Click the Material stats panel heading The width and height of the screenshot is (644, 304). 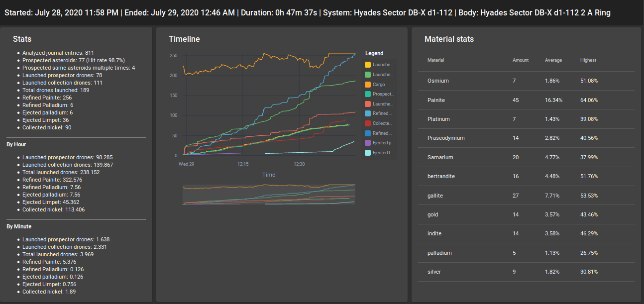[x=449, y=39]
